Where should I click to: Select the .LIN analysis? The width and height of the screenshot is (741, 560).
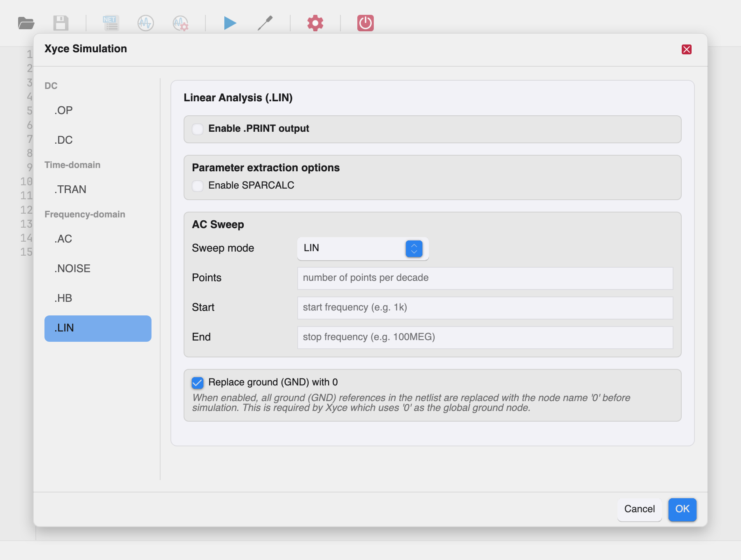point(98,328)
